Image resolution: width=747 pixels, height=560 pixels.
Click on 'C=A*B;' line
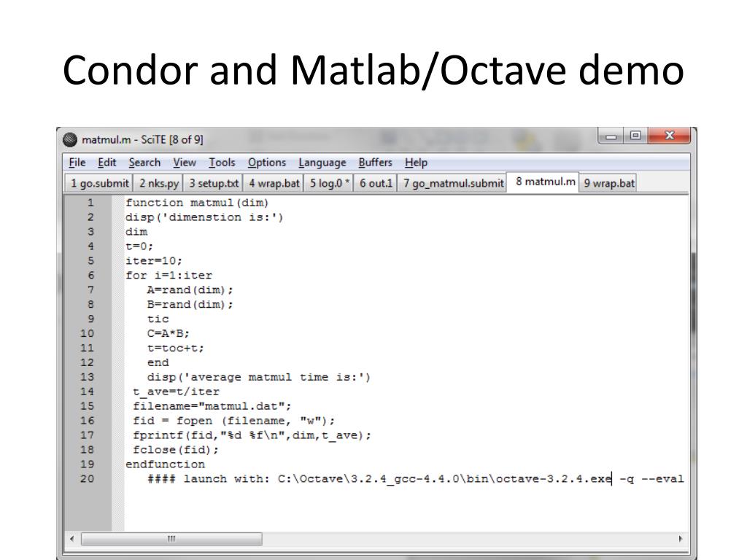pyautogui.click(x=169, y=333)
